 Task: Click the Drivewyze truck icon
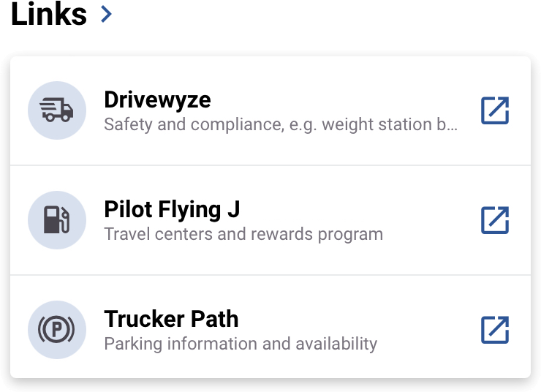[57, 110]
